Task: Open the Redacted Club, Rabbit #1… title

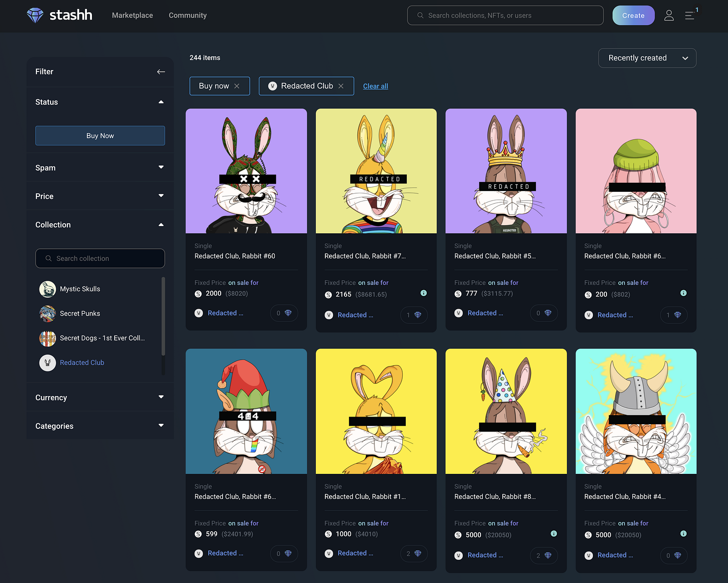Action: [x=365, y=497]
